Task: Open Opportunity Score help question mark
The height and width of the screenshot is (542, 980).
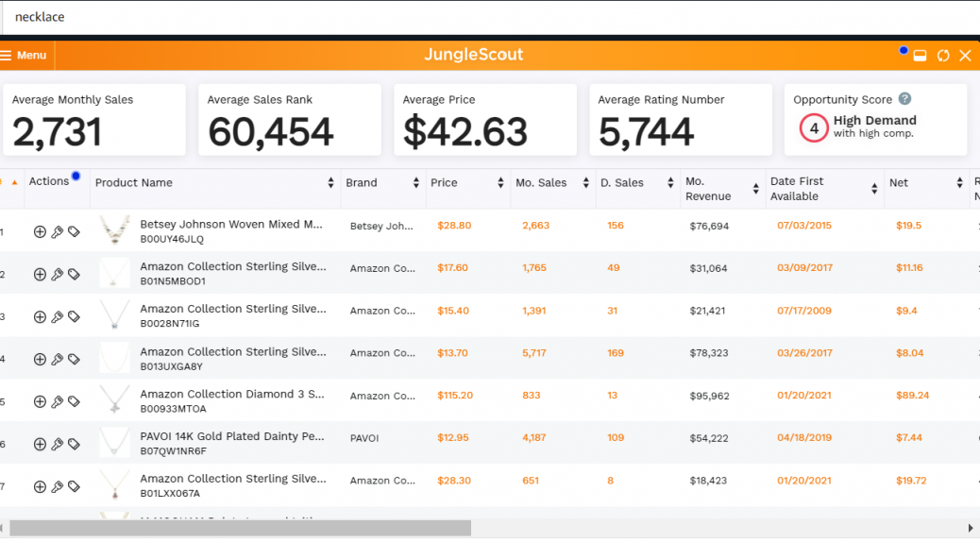Action: [x=904, y=99]
